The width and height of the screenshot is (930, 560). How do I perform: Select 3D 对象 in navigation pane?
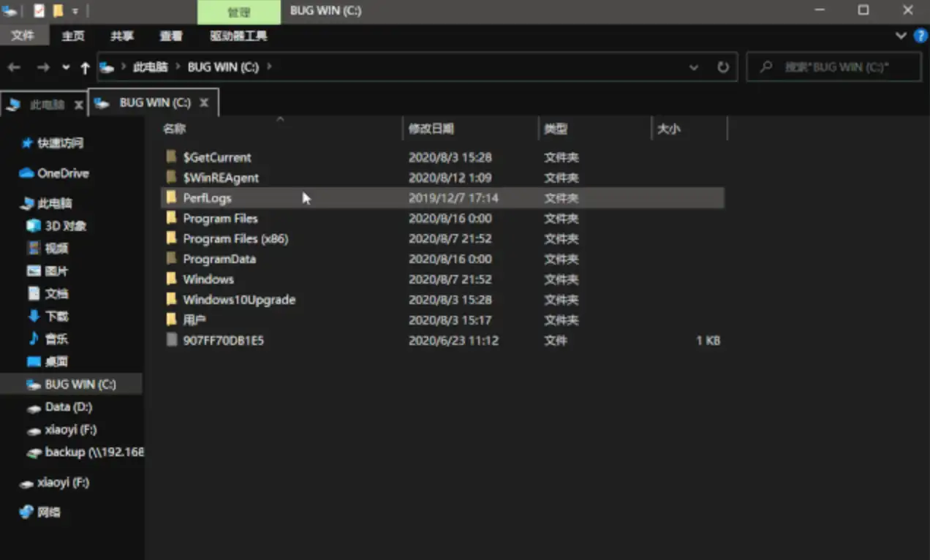point(65,226)
